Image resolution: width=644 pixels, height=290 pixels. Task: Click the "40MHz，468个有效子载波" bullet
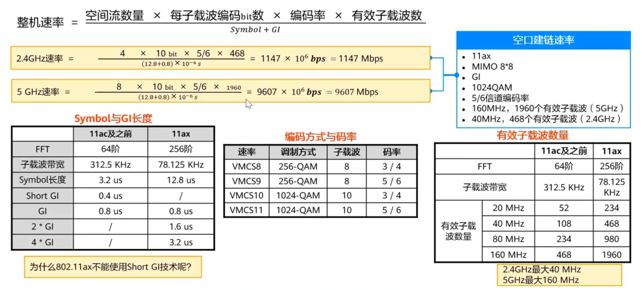pyautogui.click(x=546, y=119)
